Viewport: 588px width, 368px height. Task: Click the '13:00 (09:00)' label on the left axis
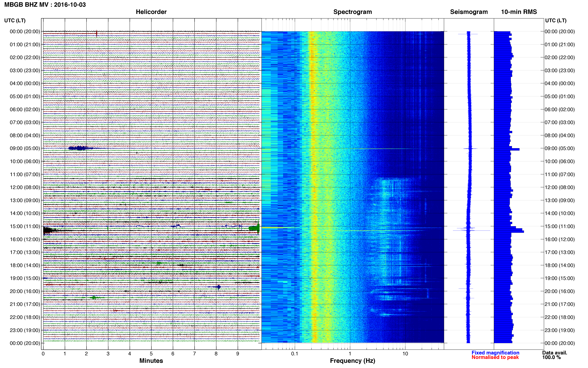(25, 200)
